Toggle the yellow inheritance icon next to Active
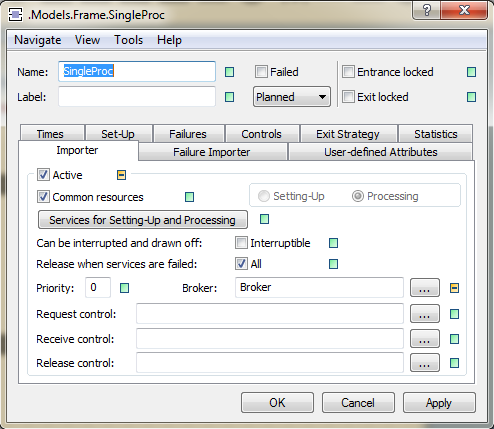Image resolution: width=494 pixels, height=429 pixels. tap(121, 175)
